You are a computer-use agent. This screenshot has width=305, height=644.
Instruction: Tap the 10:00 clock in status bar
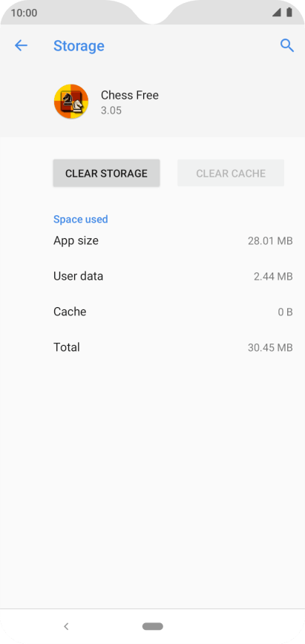(x=24, y=13)
